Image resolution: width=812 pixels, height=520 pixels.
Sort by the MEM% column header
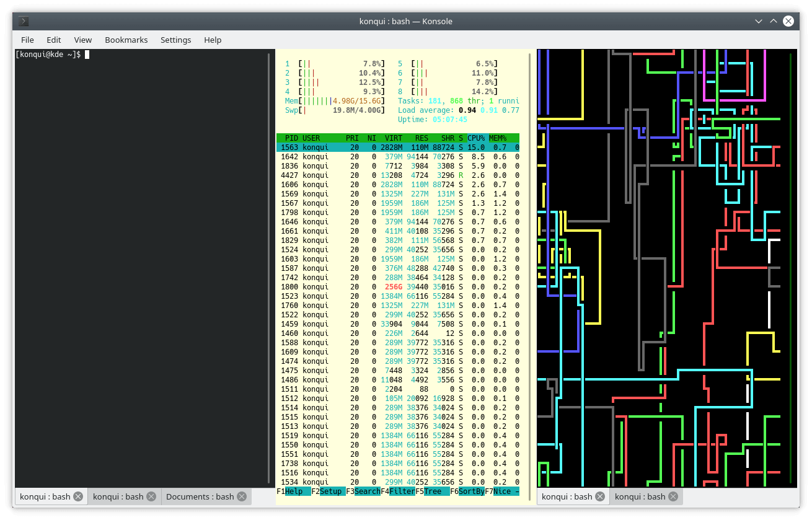point(498,138)
